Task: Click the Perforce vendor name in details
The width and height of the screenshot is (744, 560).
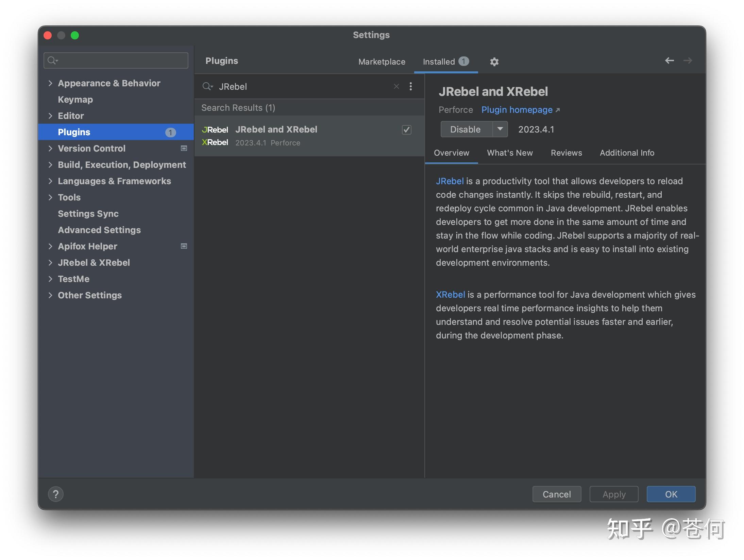Action: [456, 110]
